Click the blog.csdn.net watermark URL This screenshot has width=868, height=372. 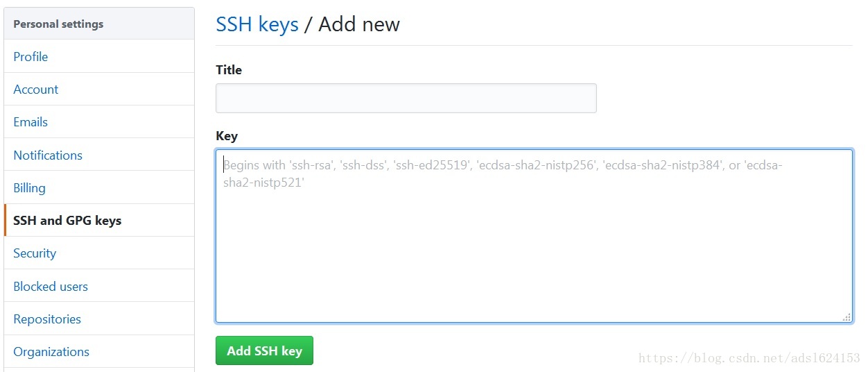(749, 358)
